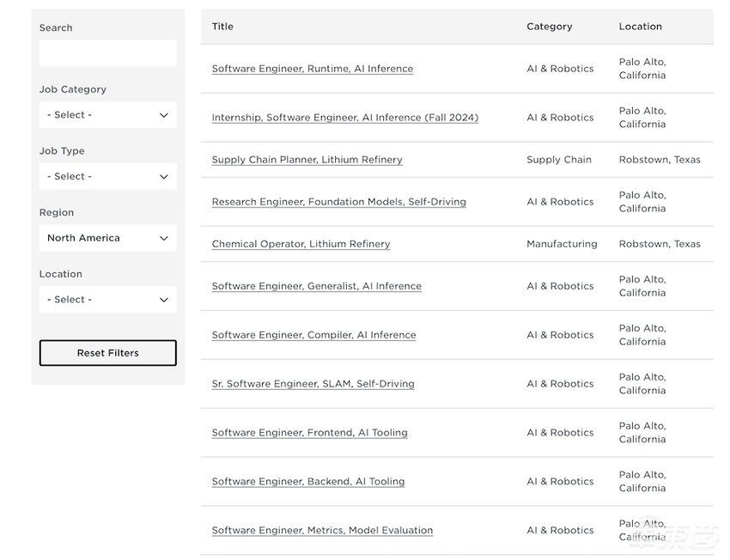Viewport: 730px width, 560px height.
Task: Click the Region dropdown chevron arrow
Action: [x=164, y=238]
